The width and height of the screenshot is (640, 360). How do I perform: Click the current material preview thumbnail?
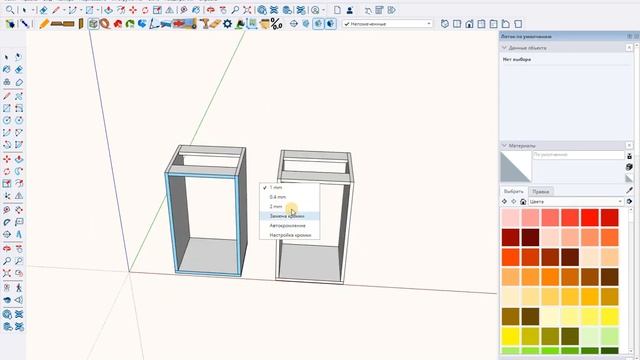516,167
